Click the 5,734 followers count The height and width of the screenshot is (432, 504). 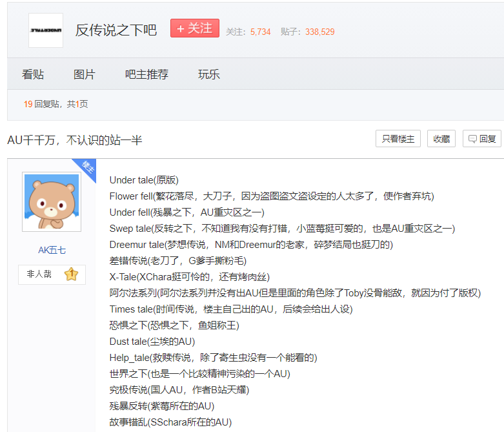pyautogui.click(x=261, y=32)
